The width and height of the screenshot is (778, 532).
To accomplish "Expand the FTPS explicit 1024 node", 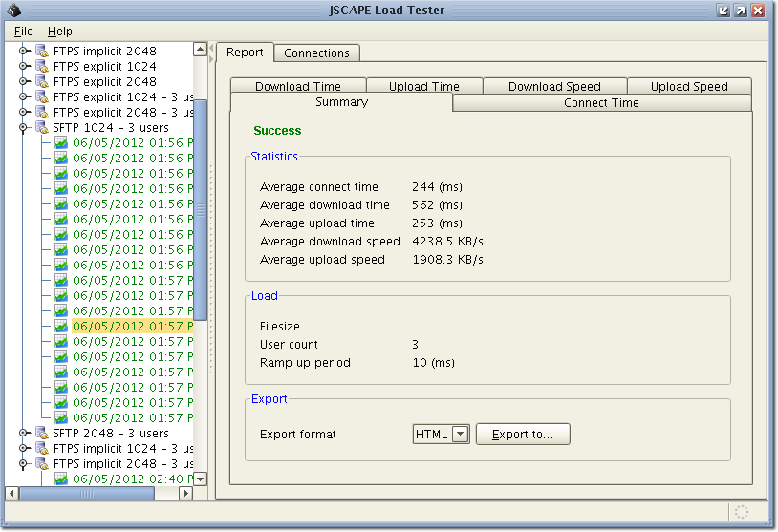I will pos(23,67).
